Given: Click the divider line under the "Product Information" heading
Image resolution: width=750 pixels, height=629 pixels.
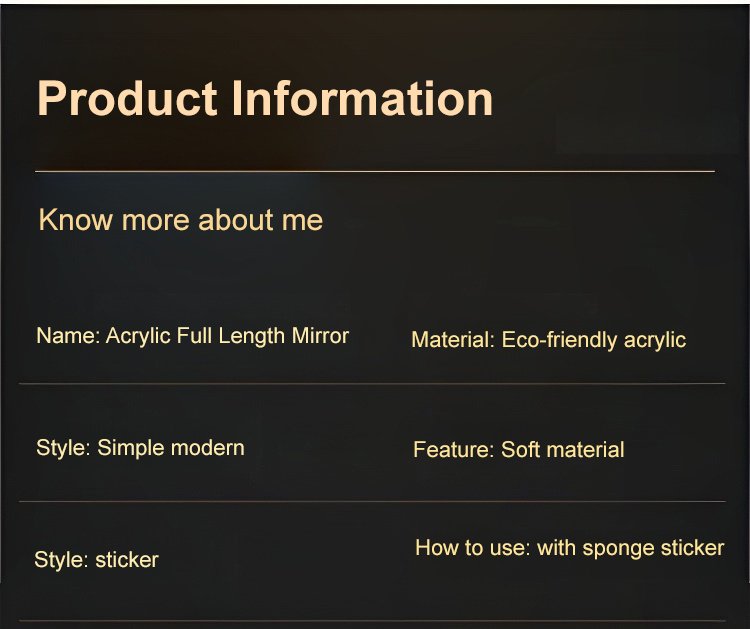Looking at the screenshot, I should coord(375,171).
